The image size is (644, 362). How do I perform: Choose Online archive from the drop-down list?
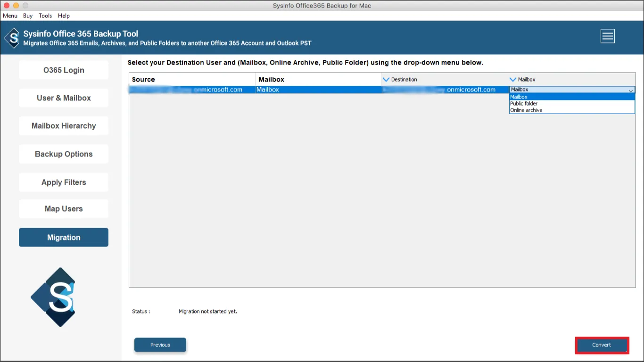click(572, 110)
